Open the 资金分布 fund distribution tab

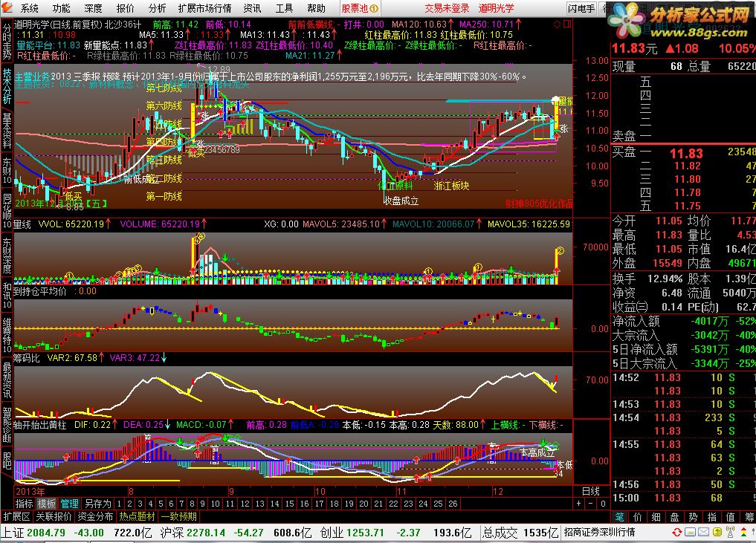tap(95, 516)
